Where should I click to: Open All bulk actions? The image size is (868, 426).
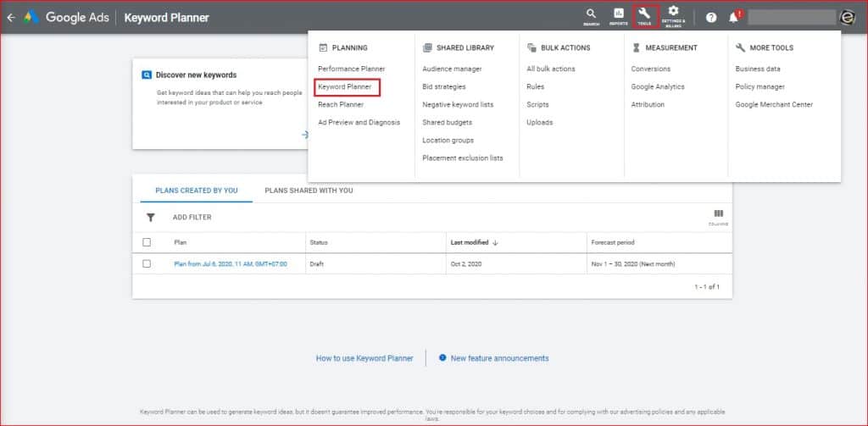click(x=551, y=69)
